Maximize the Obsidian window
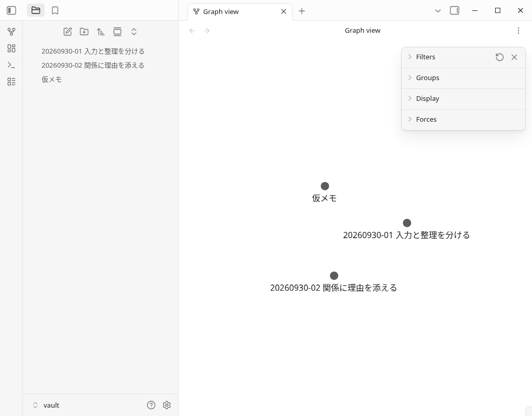The image size is (532, 416). pos(497,10)
